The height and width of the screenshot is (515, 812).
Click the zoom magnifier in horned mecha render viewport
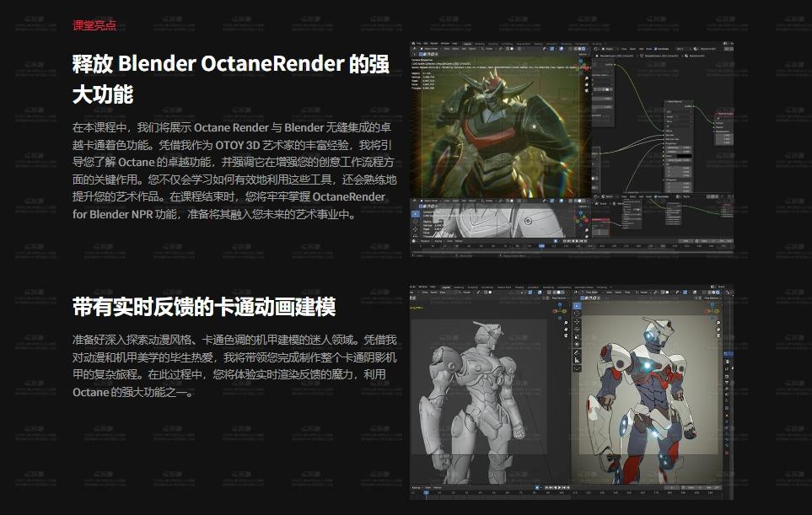(586, 78)
